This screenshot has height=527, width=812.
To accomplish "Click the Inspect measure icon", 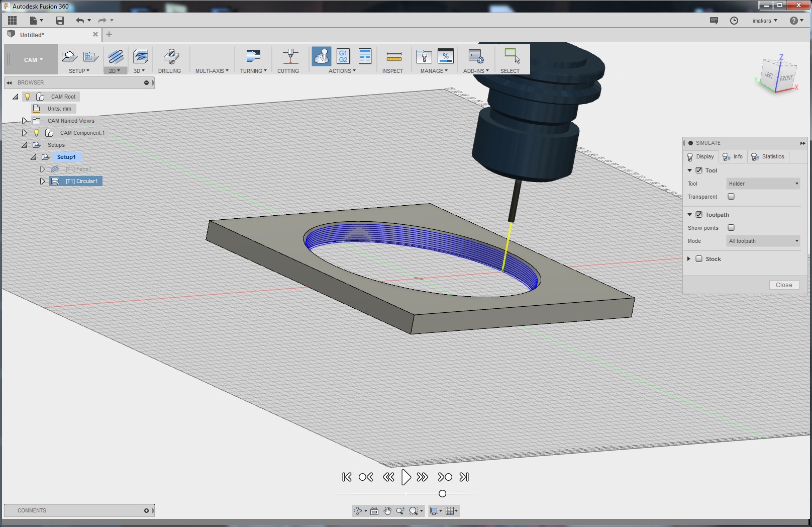I will pyautogui.click(x=394, y=56).
